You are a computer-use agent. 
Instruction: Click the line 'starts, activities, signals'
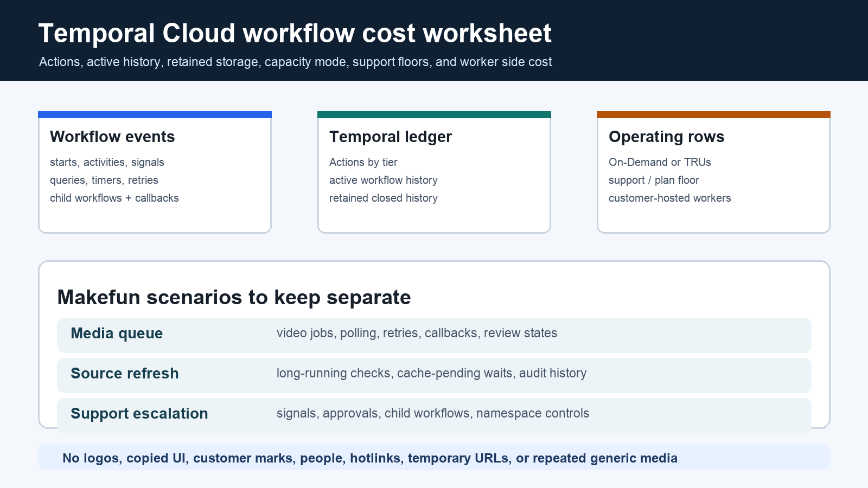pyautogui.click(x=107, y=162)
